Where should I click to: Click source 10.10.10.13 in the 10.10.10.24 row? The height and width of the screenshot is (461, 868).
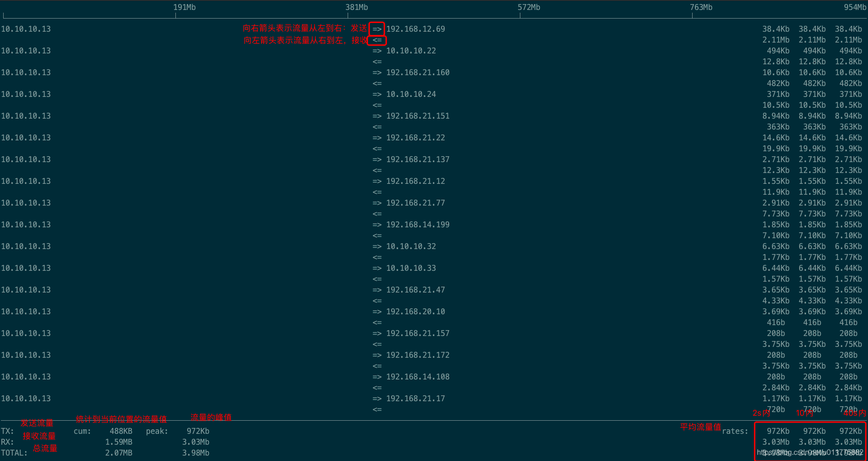[x=26, y=94]
